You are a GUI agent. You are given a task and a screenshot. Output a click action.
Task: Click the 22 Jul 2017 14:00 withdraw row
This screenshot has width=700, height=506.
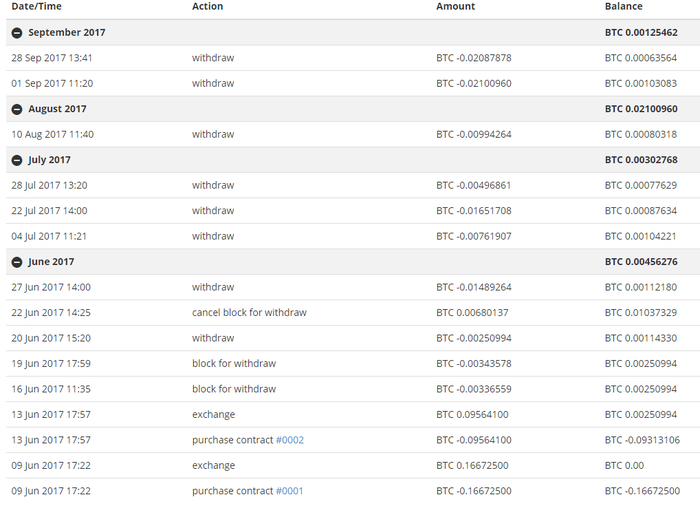pyautogui.click(x=353, y=211)
